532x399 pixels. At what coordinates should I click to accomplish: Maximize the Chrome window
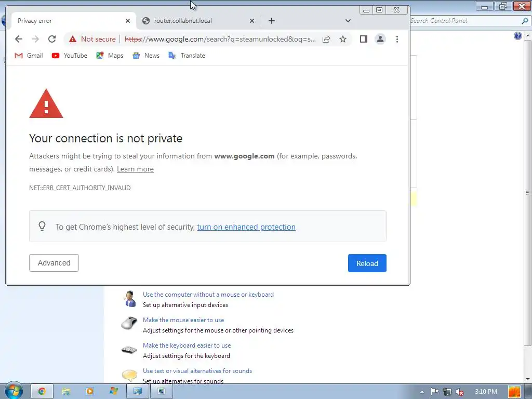point(379,10)
